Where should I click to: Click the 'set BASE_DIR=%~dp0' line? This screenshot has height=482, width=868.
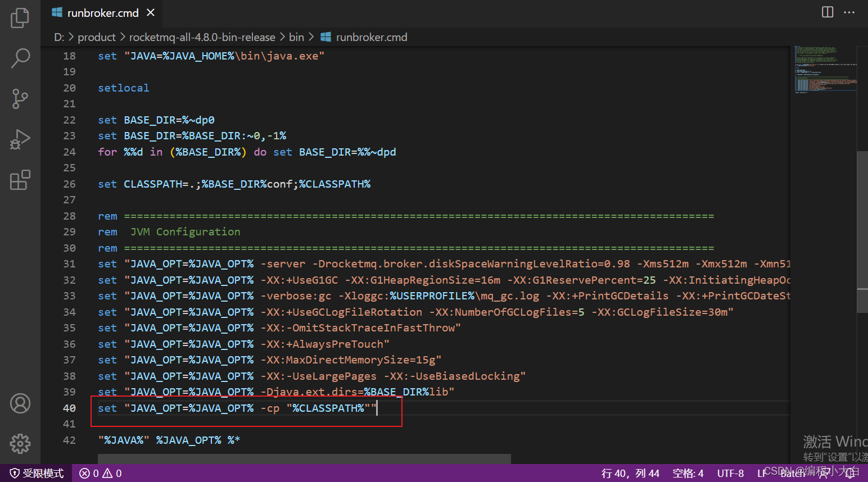[156, 120]
